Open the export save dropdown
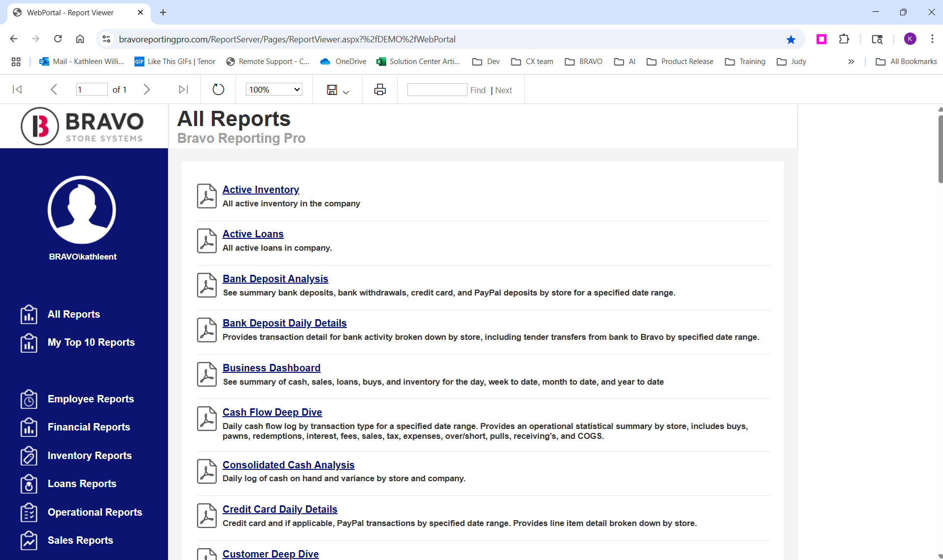This screenshot has width=943, height=560. (x=337, y=90)
